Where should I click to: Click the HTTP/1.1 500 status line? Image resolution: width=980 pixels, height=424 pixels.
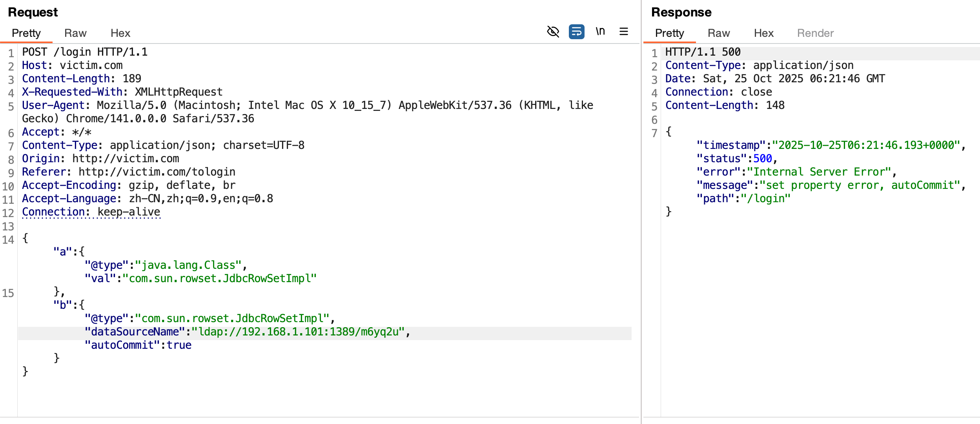(703, 52)
